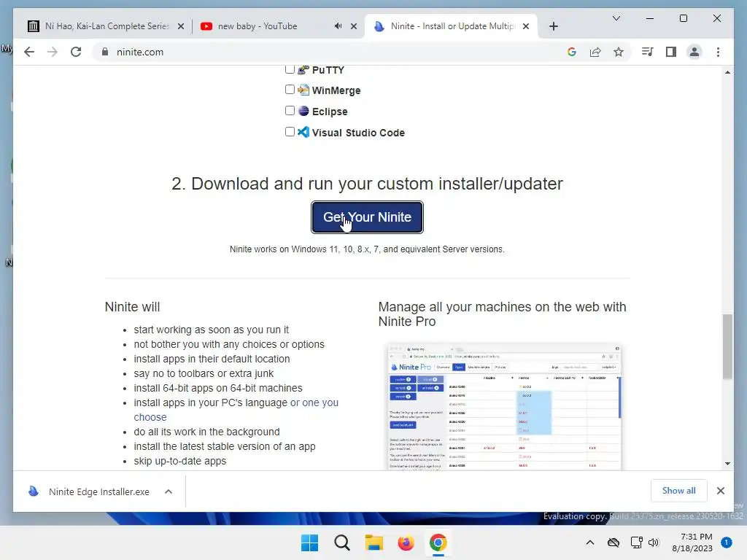Viewport: 747px width, 560px height.
Task: Tick the Eclipse checkbox
Action: [x=290, y=111]
